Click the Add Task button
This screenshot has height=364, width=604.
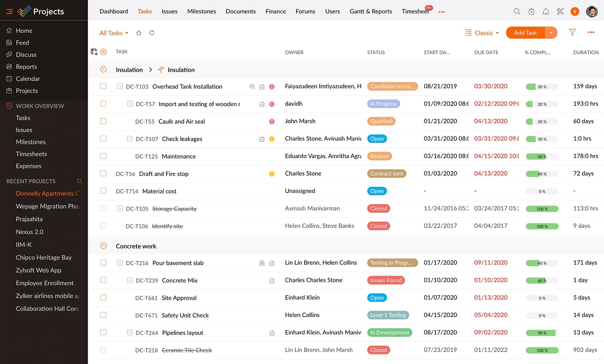(525, 33)
